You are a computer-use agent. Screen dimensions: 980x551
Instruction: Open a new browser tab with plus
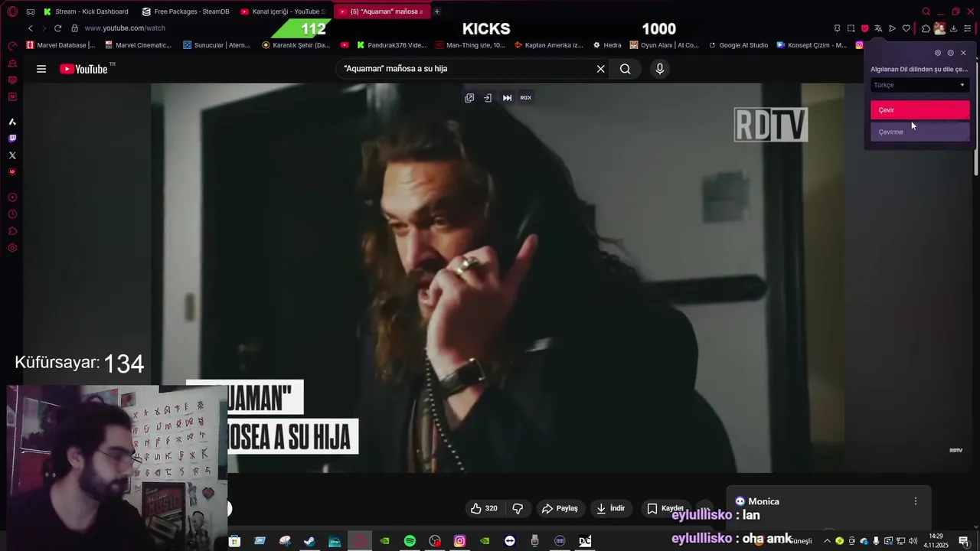pyautogui.click(x=437, y=11)
